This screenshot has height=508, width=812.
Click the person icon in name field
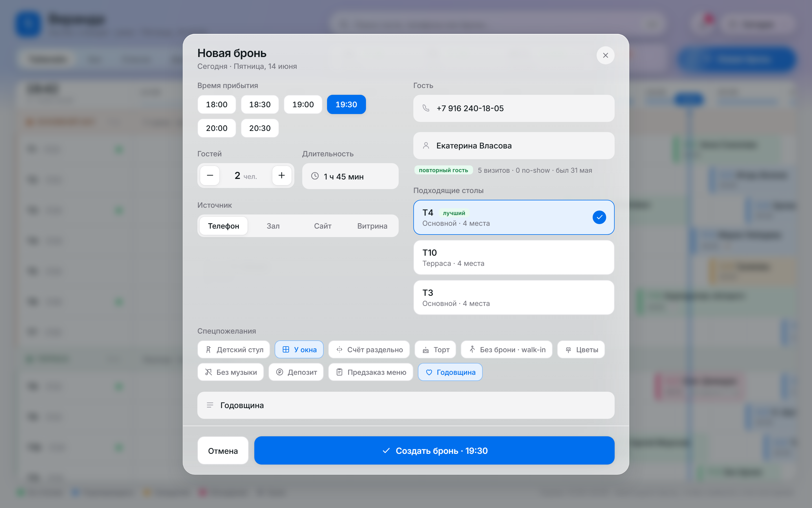(x=426, y=145)
